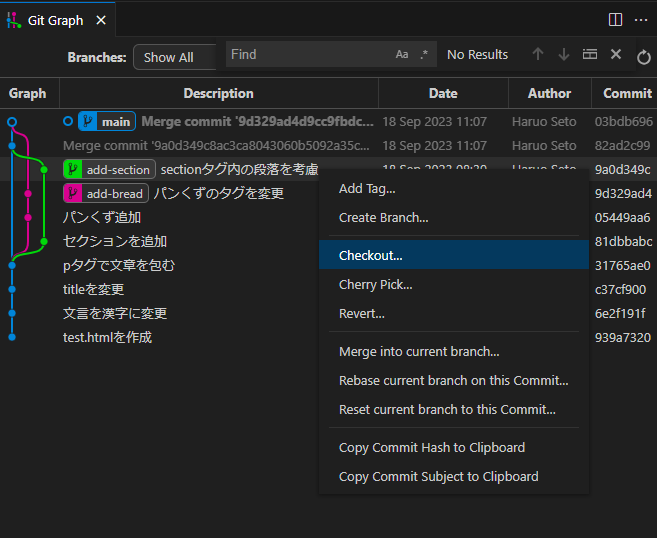Screen dimensions: 657x538
Task: Select Cherry Pick... in context menu
Action: (x=454, y=285)
